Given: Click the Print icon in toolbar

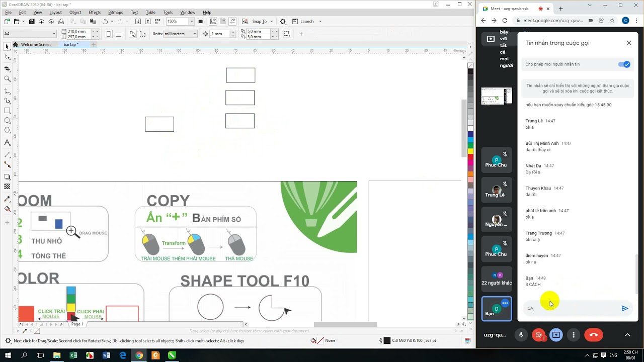Looking at the screenshot, I should 61,22.
